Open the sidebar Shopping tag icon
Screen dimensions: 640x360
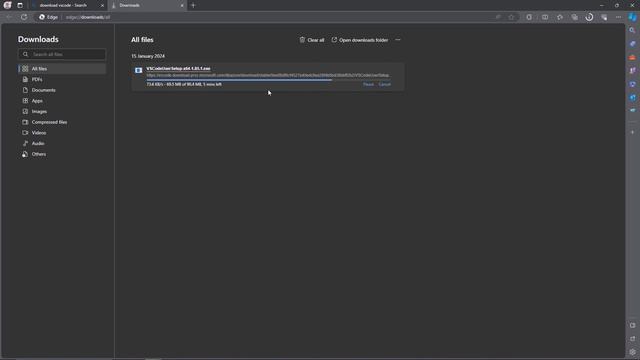(x=632, y=44)
